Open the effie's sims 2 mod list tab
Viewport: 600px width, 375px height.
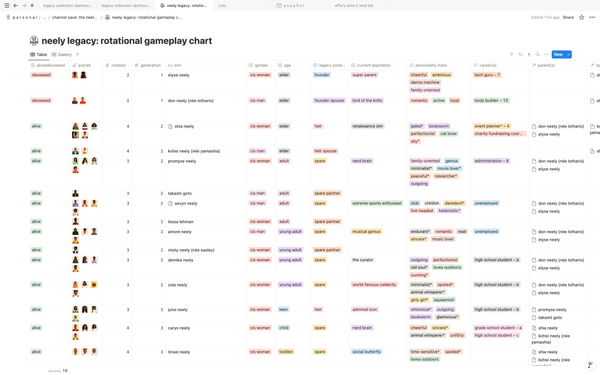click(x=354, y=5)
